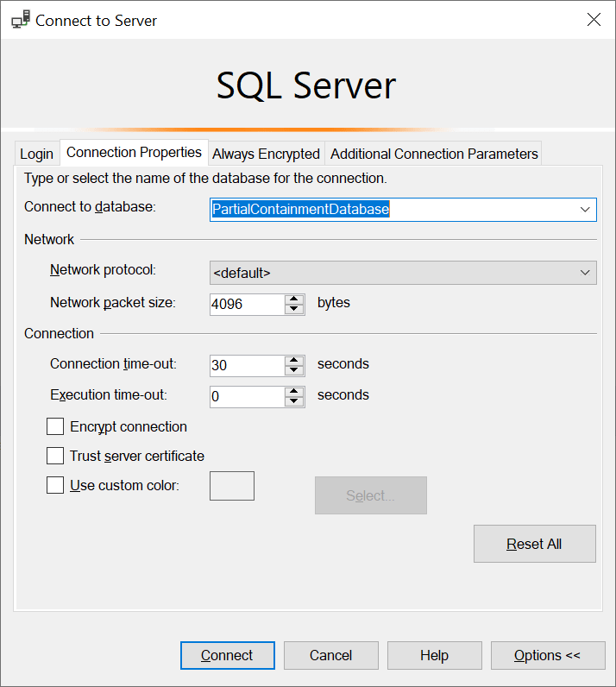Click the "Connect to database:" label

tap(90, 207)
